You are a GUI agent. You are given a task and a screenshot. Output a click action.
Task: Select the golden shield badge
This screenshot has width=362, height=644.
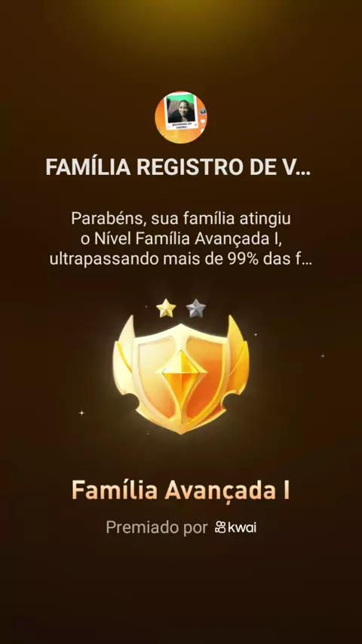[181, 374]
